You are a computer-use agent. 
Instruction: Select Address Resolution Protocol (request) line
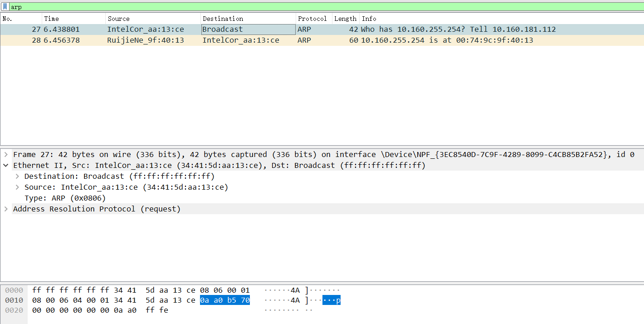(97, 209)
